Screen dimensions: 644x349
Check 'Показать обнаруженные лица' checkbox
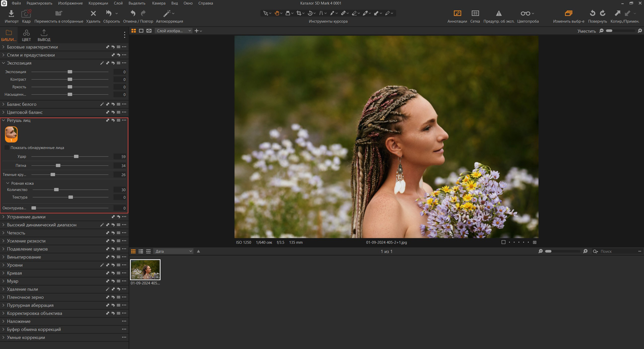(x=7, y=148)
